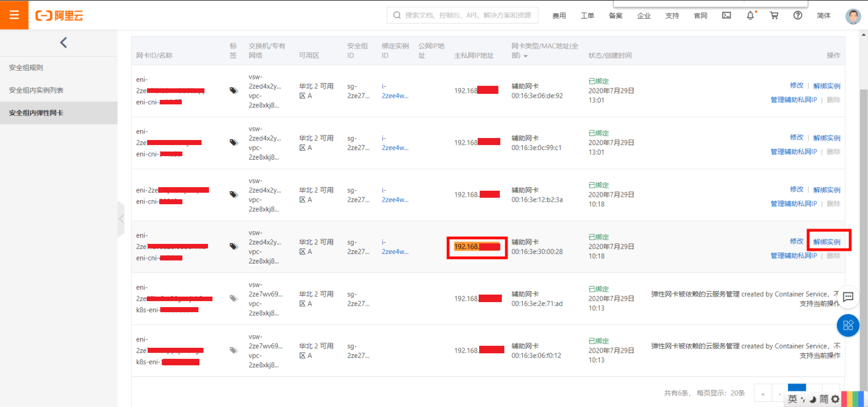Click MAC address 00:16:3e:2e:71:ad
The height and width of the screenshot is (407, 868).
tap(537, 304)
